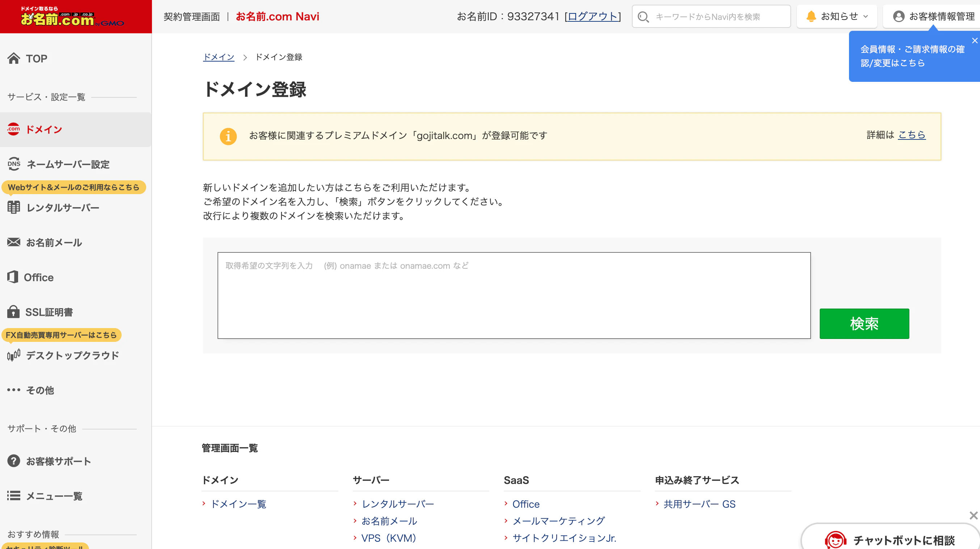Screen dimensions: 980x549
Task: Click the ドメイン breadcrumb link
Action: tap(218, 57)
